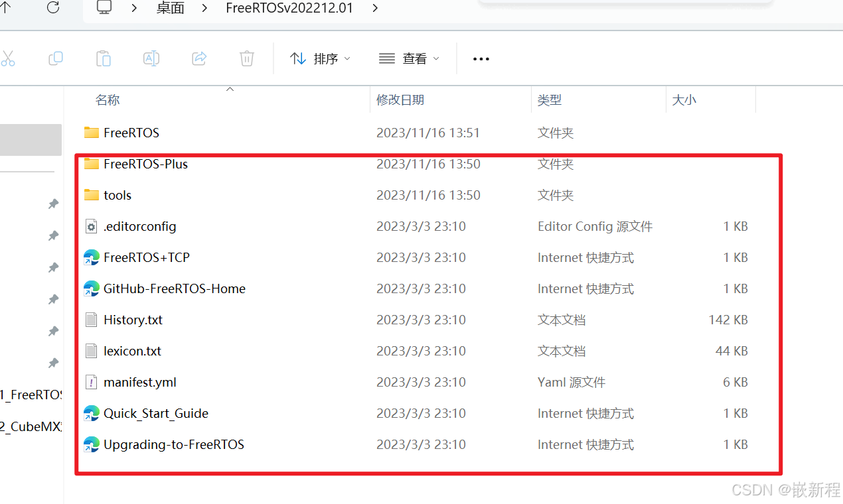This screenshot has height=504, width=843.
Task: Click the Quick_Start_Guide file name
Action: pos(156,413)
